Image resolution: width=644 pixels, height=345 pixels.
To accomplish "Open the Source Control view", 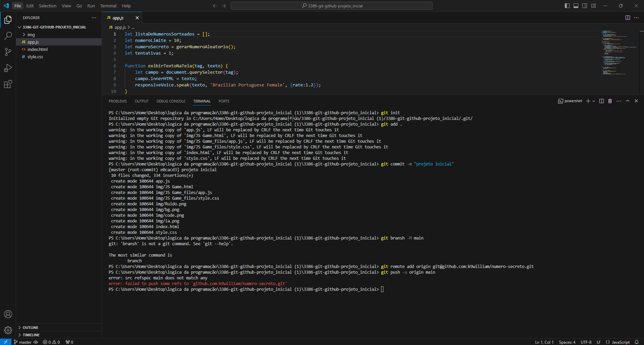I will point(8,52).
